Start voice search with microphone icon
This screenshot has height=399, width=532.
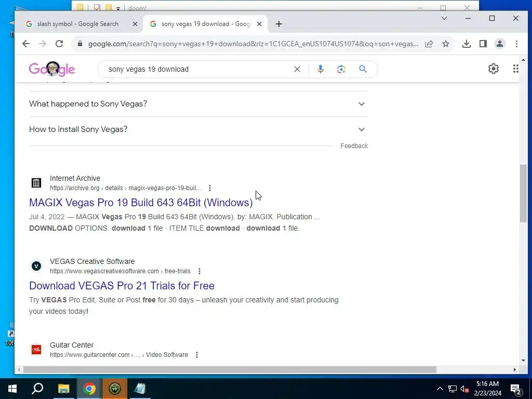tap(320, 69)
